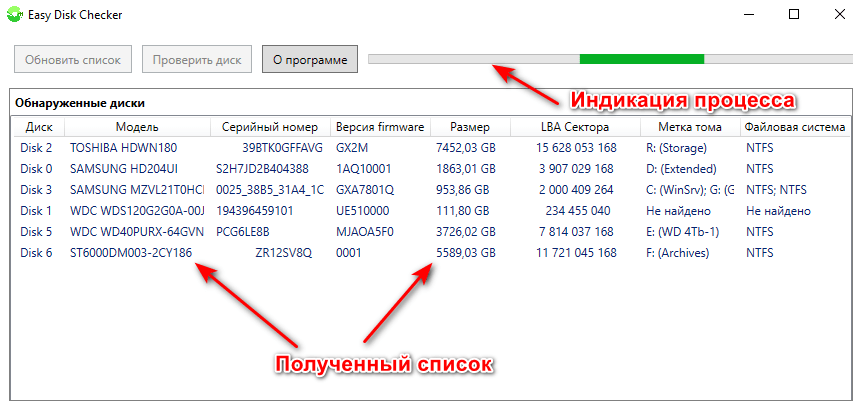The width and height of the screenshot is (862, 411).
Task: Click size value '953,86 GB'
Action: pos(462,190)
